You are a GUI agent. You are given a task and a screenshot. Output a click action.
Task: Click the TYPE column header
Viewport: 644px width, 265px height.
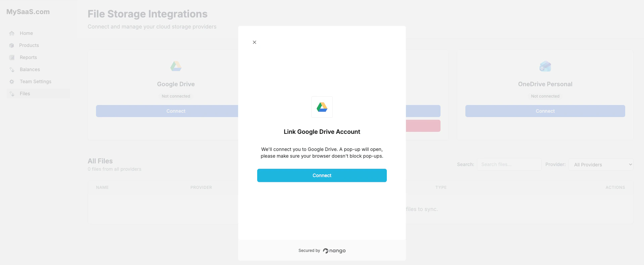pos(441,188)
